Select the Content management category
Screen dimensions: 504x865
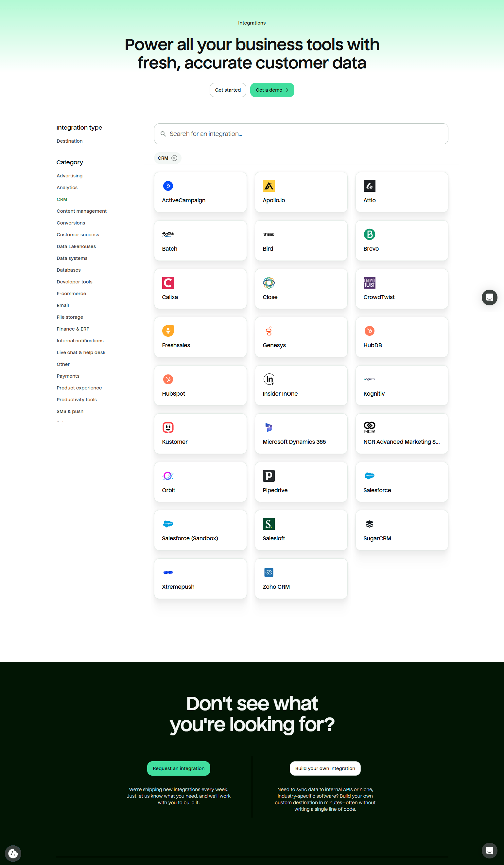(x=82, y=211)
